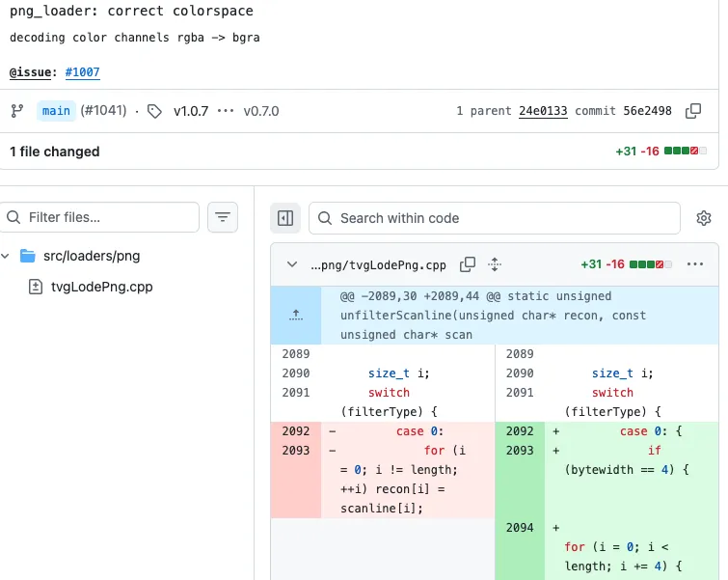Click the git branch icon beside main

17,111
